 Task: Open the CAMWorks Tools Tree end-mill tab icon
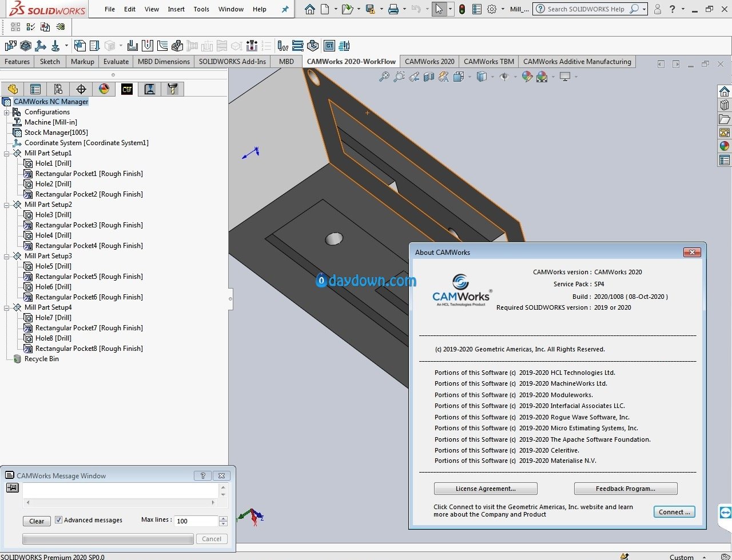pyautogui.click(x=172, y=89)
